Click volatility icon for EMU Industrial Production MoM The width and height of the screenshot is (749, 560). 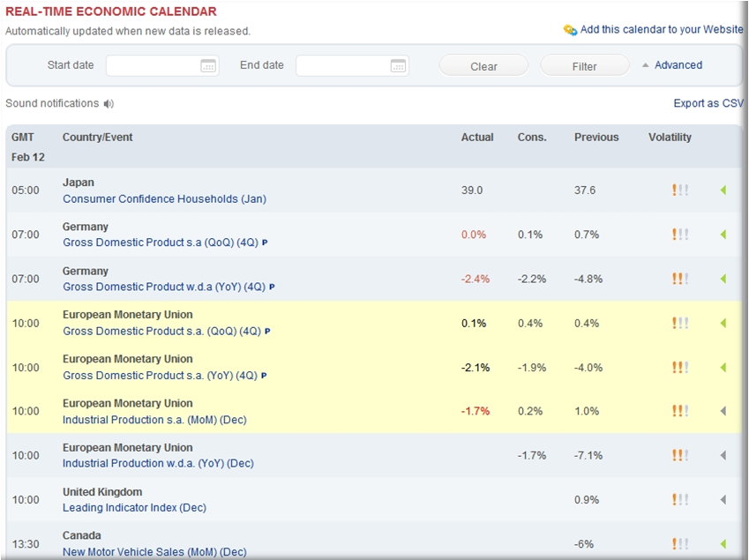(x=679, y=411)
